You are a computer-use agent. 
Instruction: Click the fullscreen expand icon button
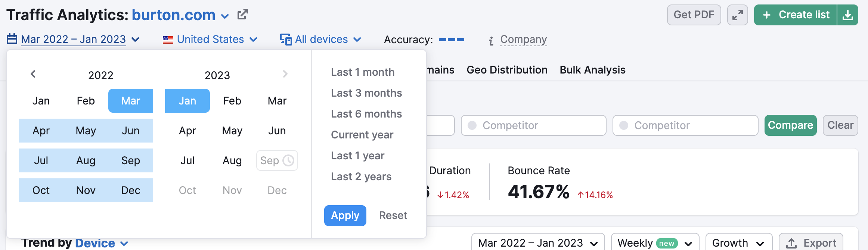click(x=737, y=15)
